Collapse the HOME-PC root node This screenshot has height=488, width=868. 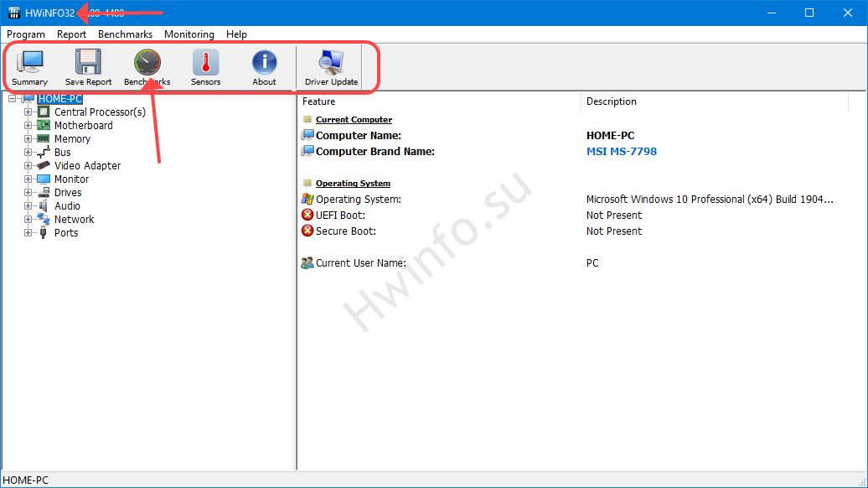point(13,99)
